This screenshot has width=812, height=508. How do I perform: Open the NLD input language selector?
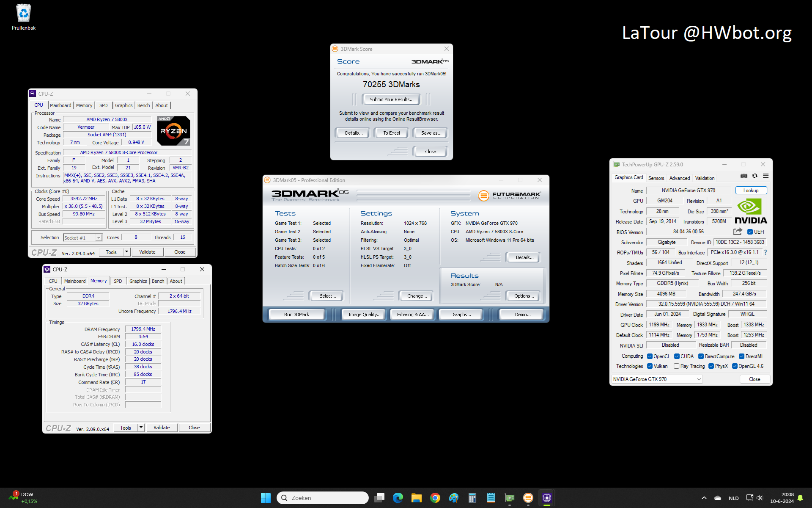734,498
